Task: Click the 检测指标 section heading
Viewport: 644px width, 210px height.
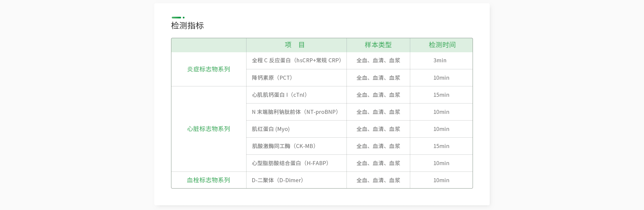Action: 187,26
